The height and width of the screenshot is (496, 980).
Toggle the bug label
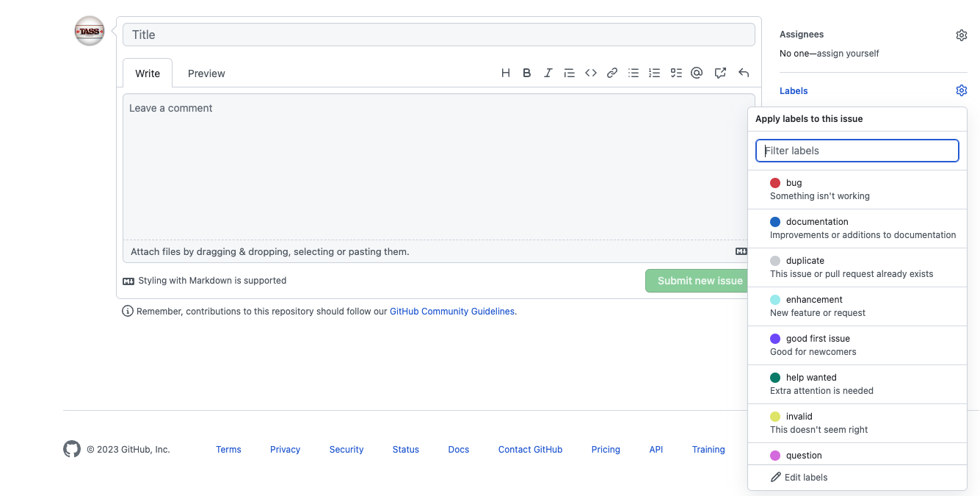[x=857, y=189]
